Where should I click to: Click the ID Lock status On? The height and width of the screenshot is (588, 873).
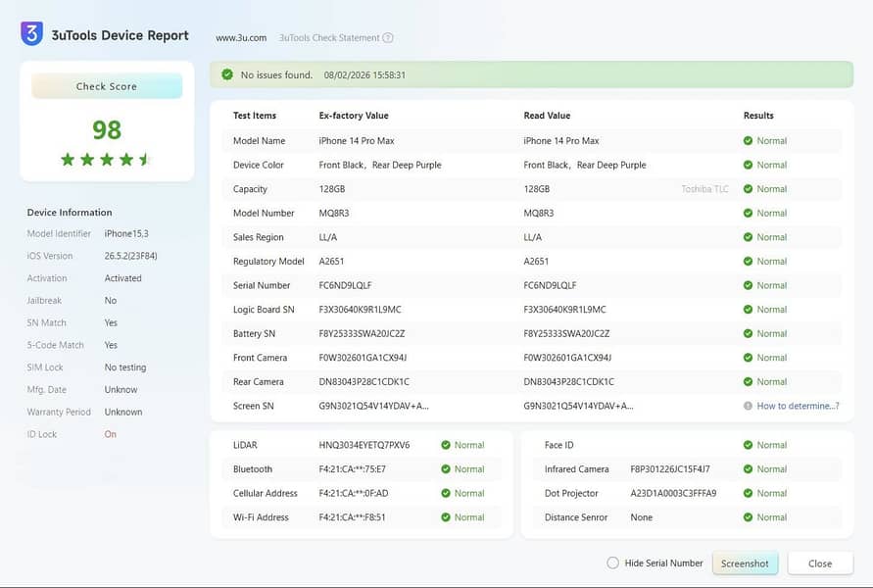[111, 434]
